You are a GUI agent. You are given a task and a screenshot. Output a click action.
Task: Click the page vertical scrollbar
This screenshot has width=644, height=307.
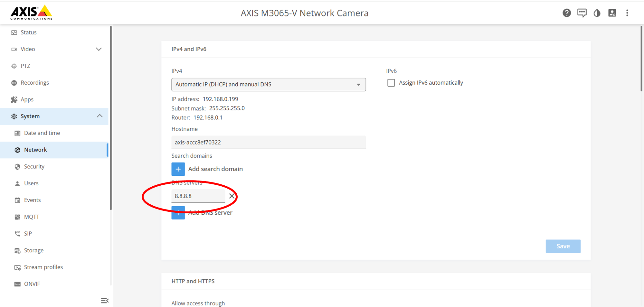(x=641, y=59)
